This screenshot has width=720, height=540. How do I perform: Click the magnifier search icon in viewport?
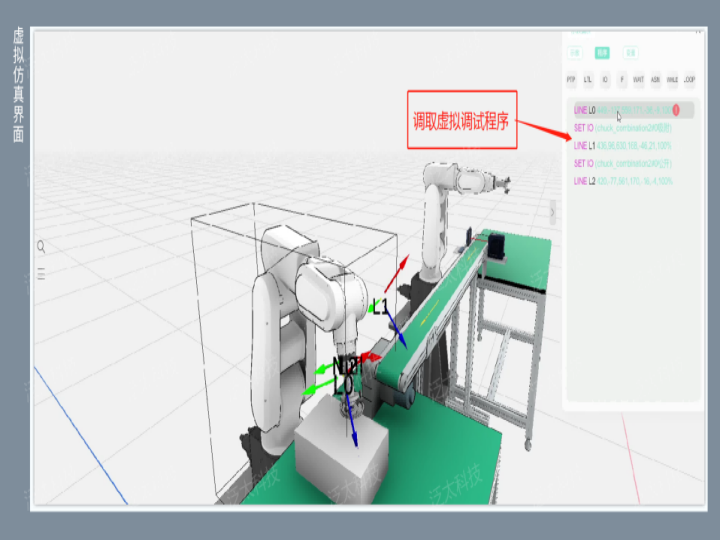click(x=41, y=246)
